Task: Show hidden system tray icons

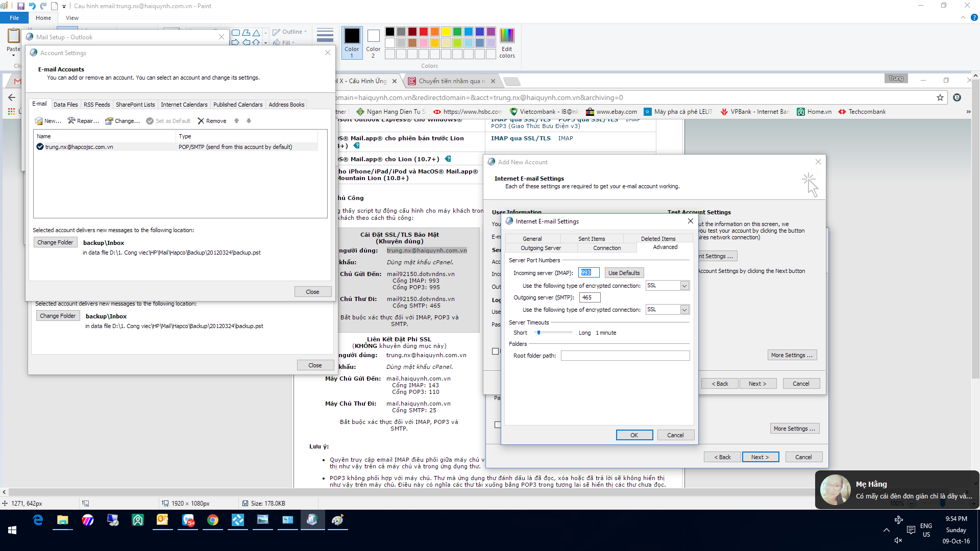Action: coord(886,530)
